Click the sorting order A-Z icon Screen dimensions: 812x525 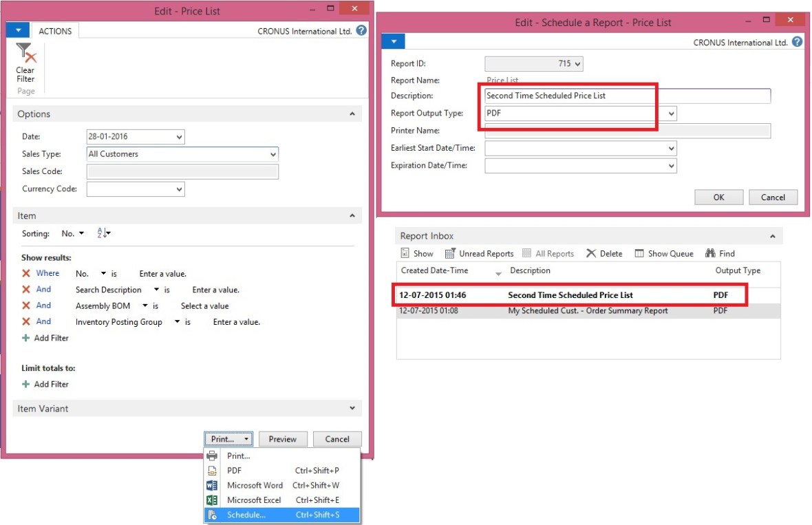point(103,234)
